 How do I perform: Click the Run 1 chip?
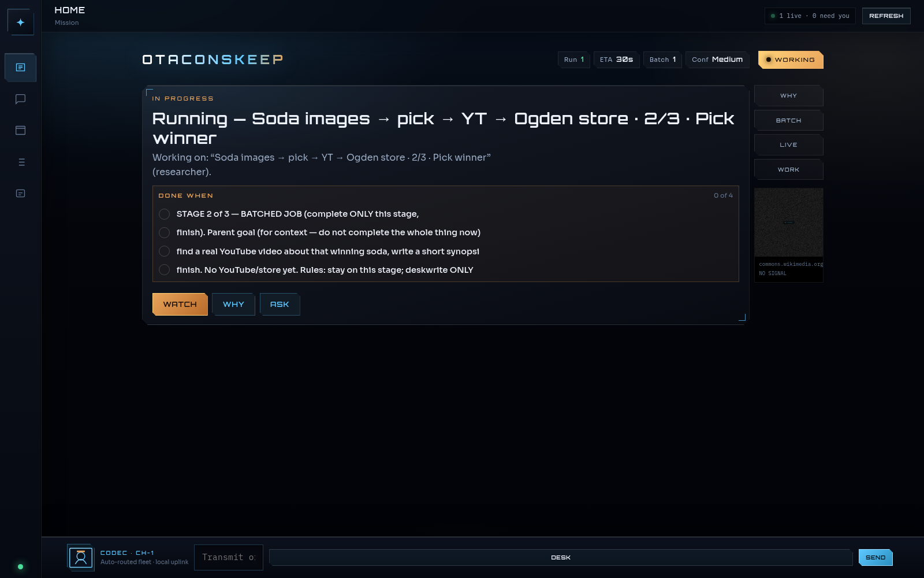(x=574, y=60)
